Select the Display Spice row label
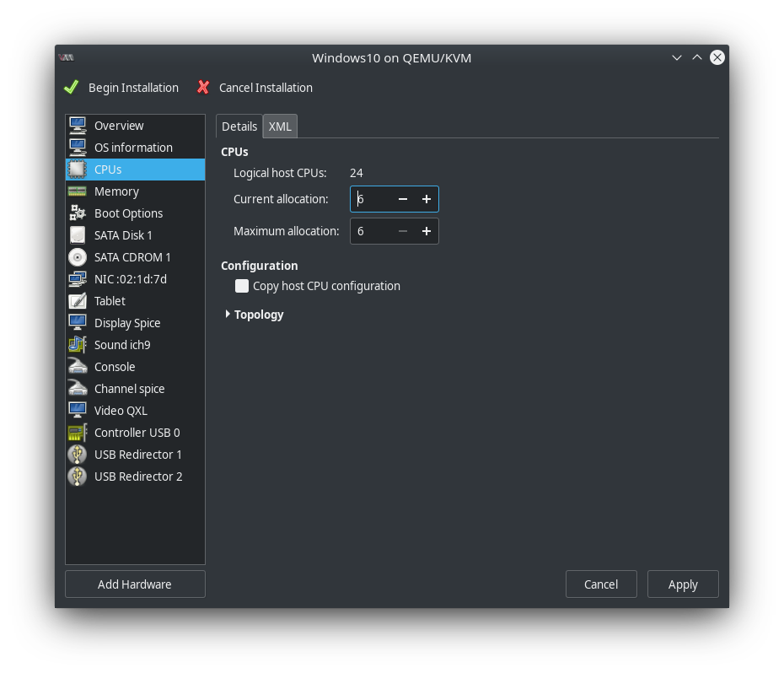This screenshot has width=784, height=673. tap(127, 323)
